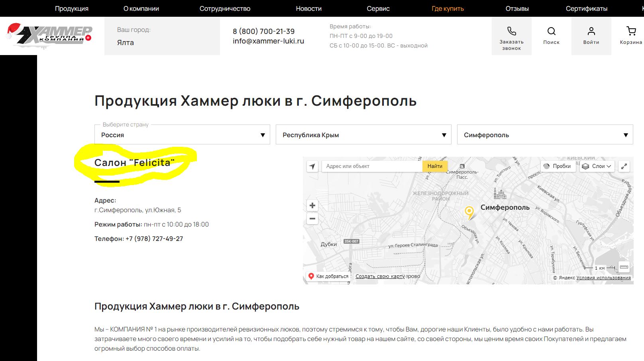Change the city Ялта selector
This screenshot has height=361, width=644.
pos(126,43)
